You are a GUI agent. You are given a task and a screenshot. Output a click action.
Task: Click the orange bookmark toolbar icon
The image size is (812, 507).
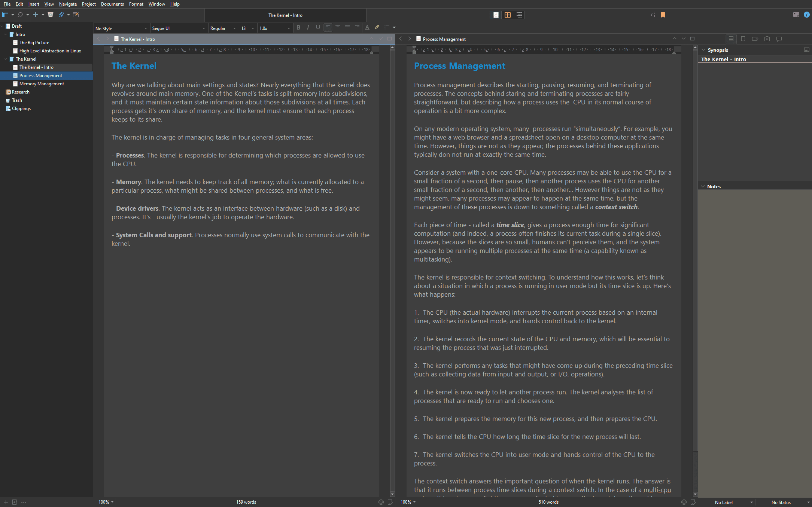click(x=663, y=15)
